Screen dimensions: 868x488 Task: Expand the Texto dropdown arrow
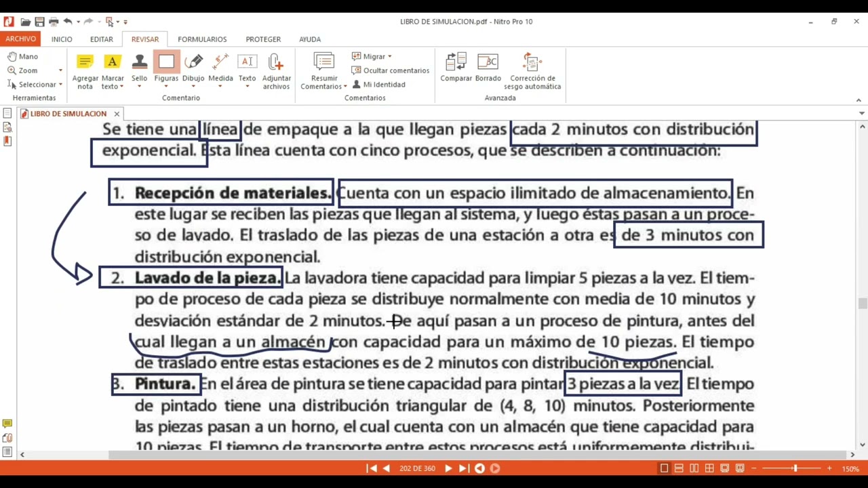tap(247, 87)
